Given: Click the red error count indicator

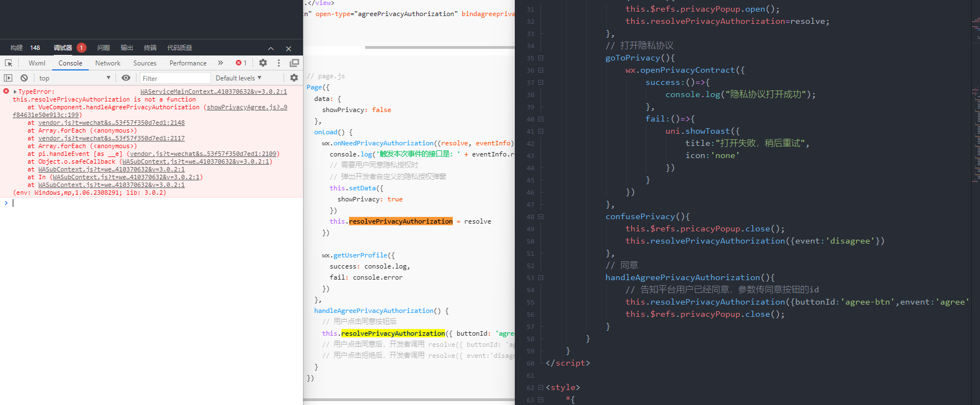Looking at the screenshot, I should click(241, 63).
